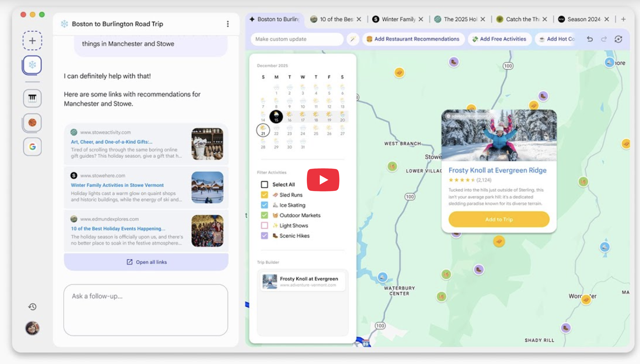
Task: Check the Select All checkbox
Action: click(264, 184)
